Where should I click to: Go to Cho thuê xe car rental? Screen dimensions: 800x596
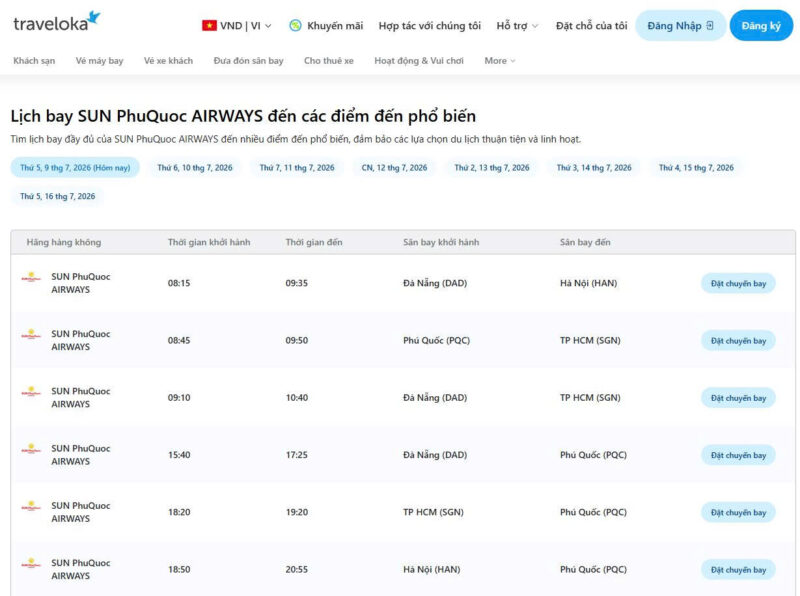tap(329, 61)
